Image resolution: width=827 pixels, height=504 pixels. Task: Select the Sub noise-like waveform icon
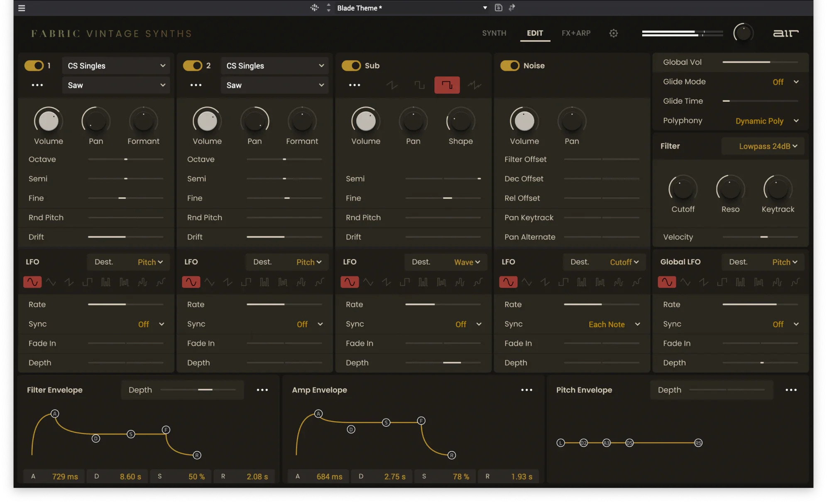pos(475,85)
